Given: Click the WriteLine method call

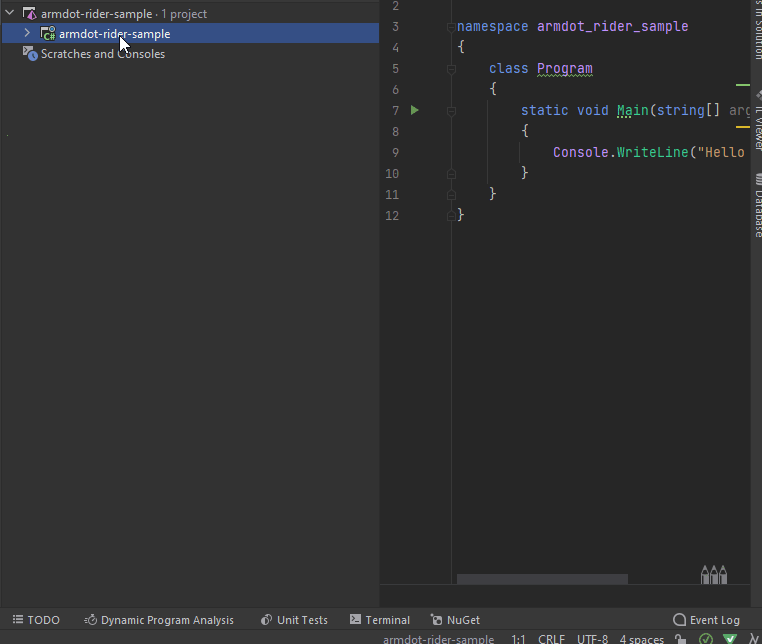Looking at the screenshot, I should [653, 152].
